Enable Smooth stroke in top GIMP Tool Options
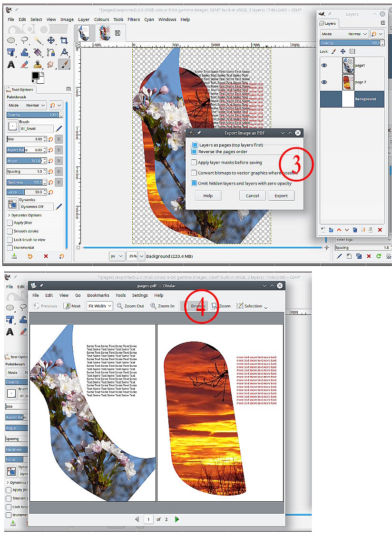 pyautogui.click(x=10, y=231)
